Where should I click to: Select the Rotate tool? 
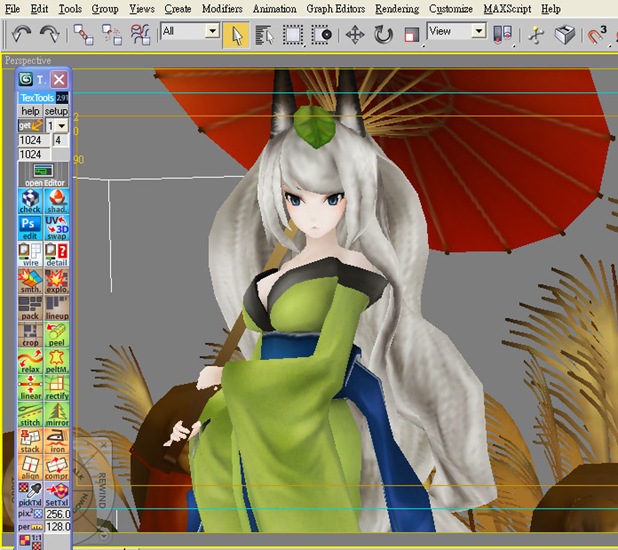383,35
